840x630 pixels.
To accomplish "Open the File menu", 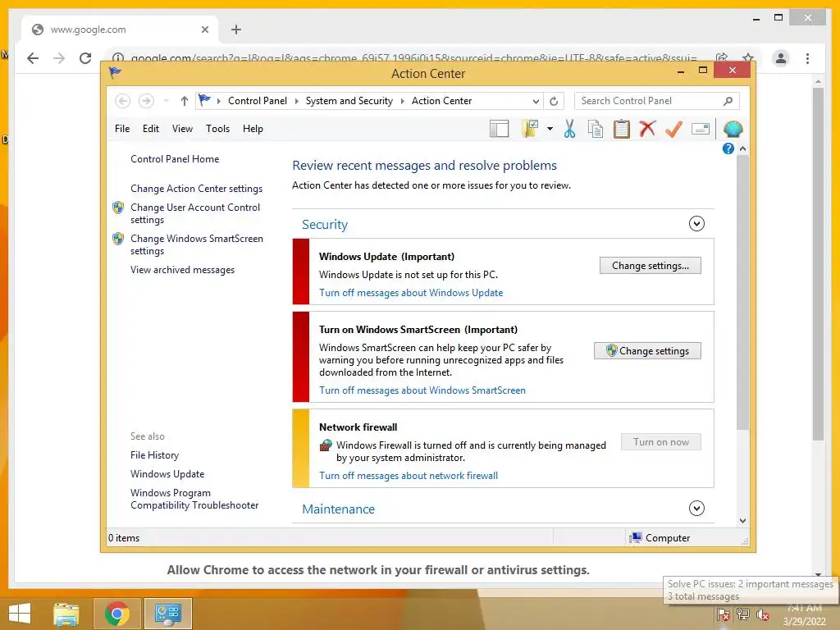I will coord(122,129).
